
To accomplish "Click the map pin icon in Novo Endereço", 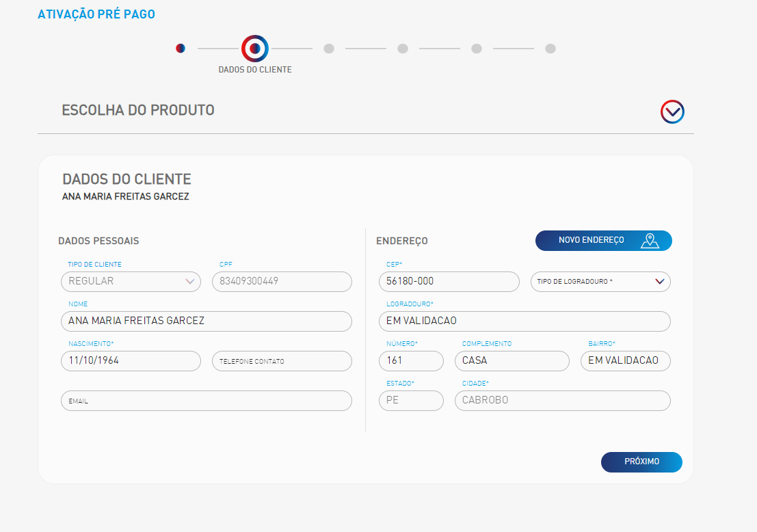I will (x=650, y=241).
